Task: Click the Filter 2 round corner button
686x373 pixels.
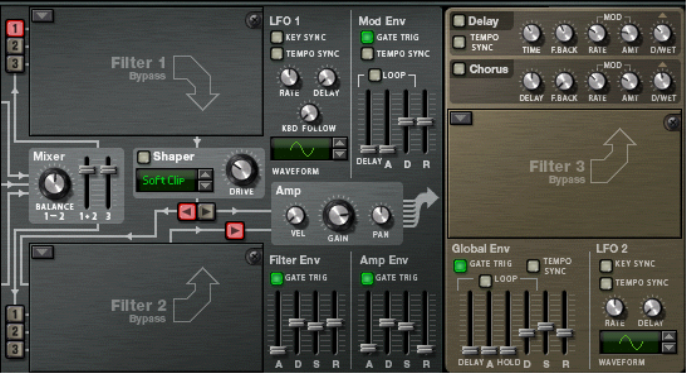Action: tap(254, 257)
